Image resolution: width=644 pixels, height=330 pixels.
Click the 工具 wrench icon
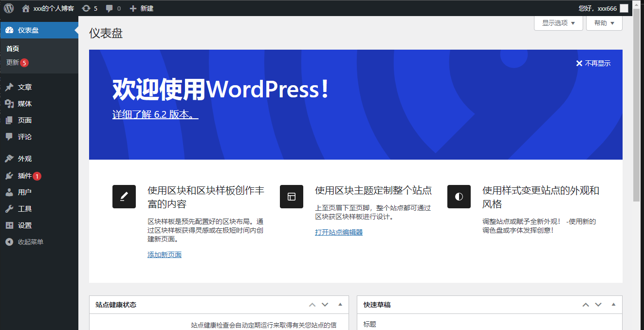(x=9, y=209)
